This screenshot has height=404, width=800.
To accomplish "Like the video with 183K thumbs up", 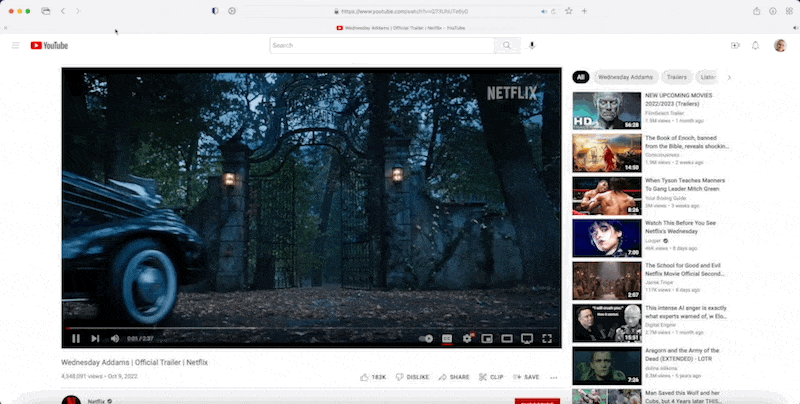I will [x=373, y=377].
